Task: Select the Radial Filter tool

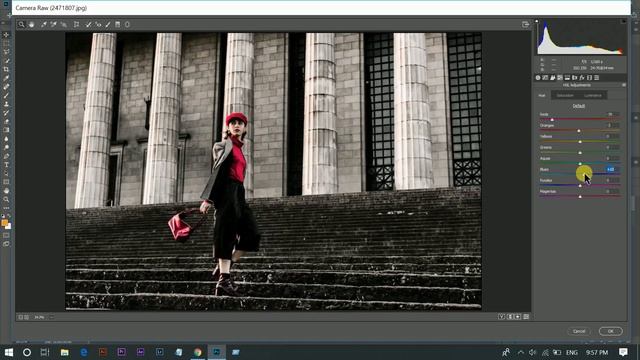Action: (127, 24)
